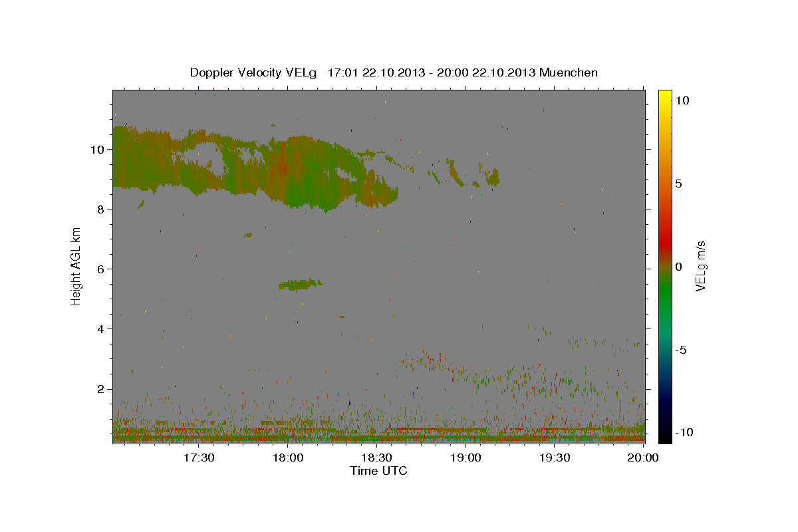Click the small cloud layer near 5.5 km

[x=301, y=284]
